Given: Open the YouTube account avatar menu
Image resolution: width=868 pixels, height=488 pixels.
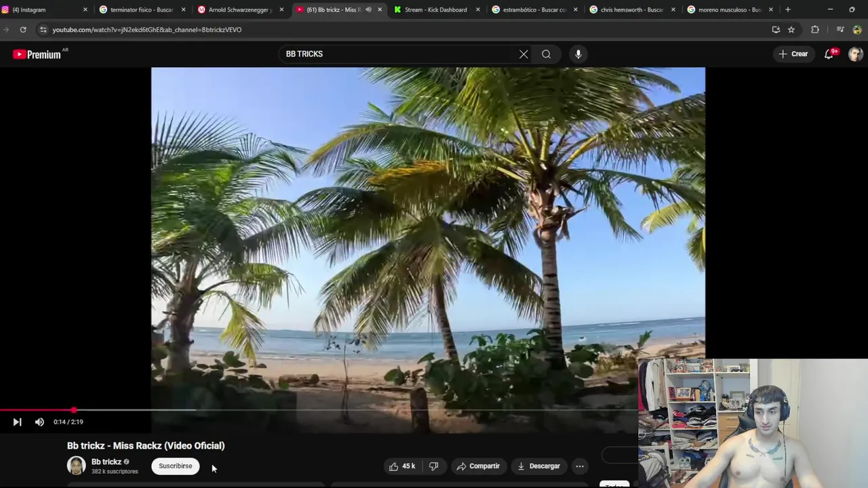Looking at the screenshot, I should point(855,54).
